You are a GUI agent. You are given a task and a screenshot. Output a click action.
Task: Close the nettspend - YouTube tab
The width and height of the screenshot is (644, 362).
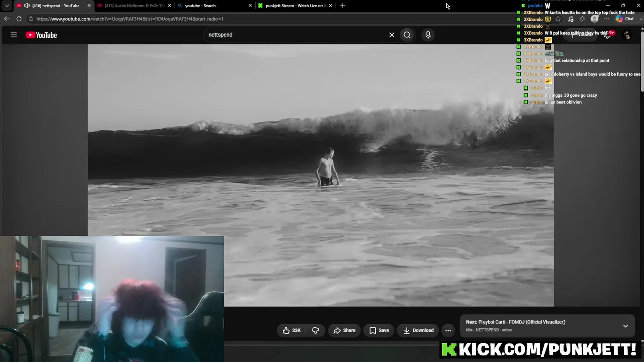coord(89,6)
